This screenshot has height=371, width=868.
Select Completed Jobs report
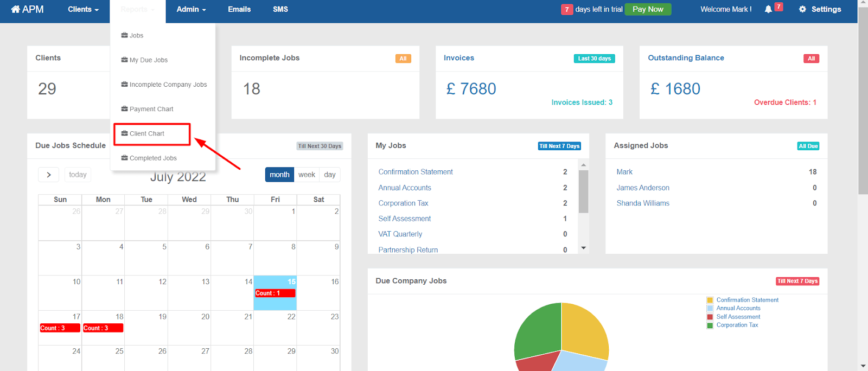(x=153, y=158)
